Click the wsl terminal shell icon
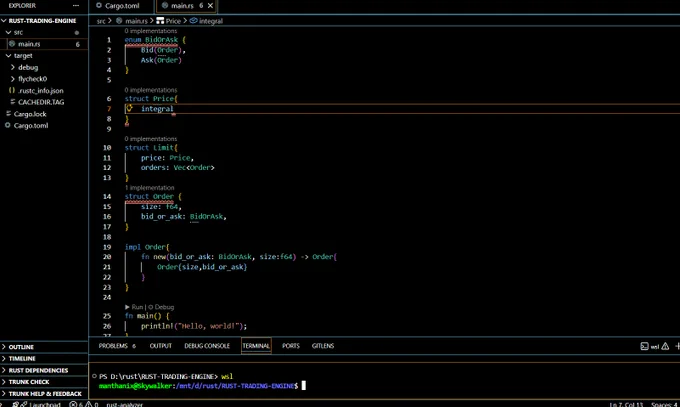Image resolution: width=680 pixels, height=407 pixels. (644, 346)
